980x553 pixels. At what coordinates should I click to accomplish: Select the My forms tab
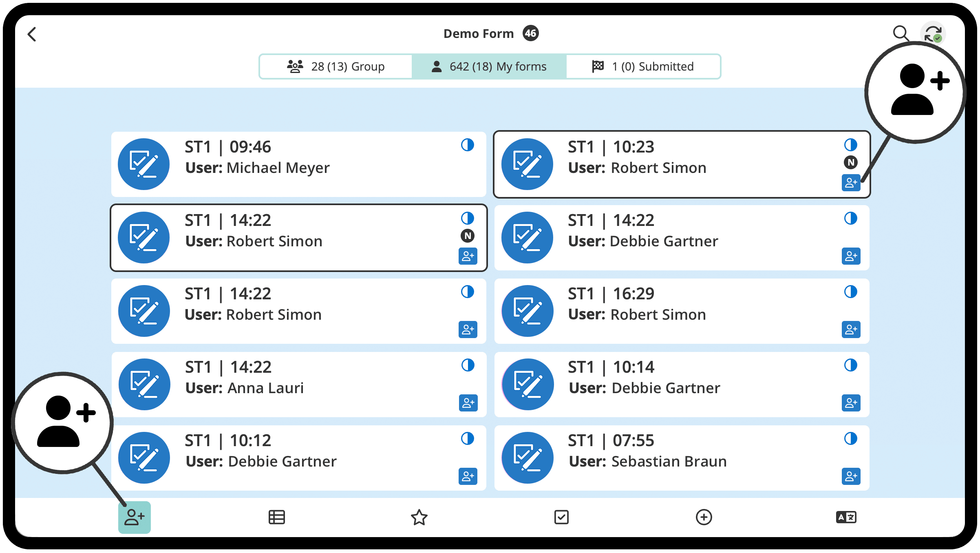pos(490,66)
